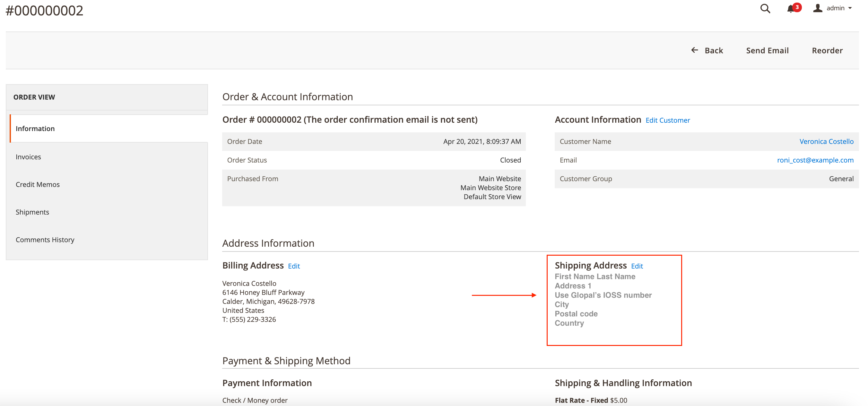Open the search magnifier icon
The height and width of the screenshot is (406, 868).
765,8
